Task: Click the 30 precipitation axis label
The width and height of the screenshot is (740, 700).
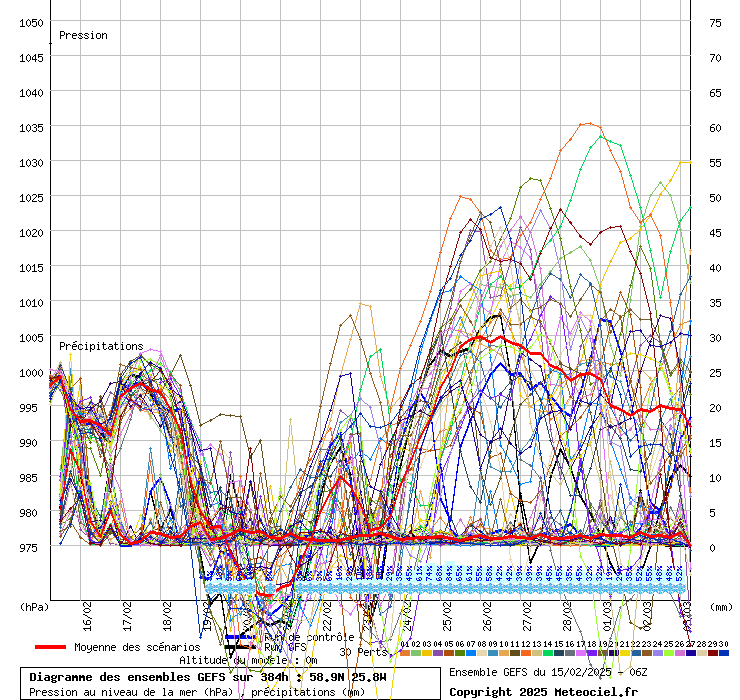Action: click(x=715, y=338)
